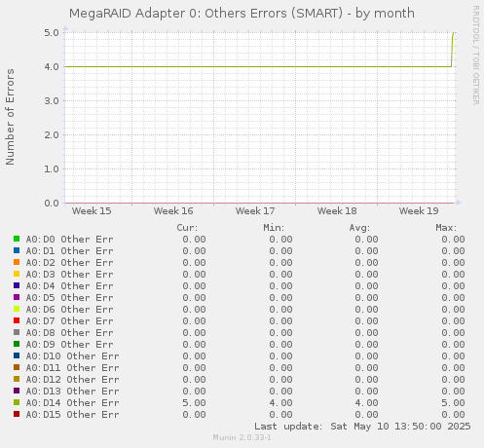Click the 4.0 y-axis label
The height and width of the screenshot is (448, 484).
(52, 66)
